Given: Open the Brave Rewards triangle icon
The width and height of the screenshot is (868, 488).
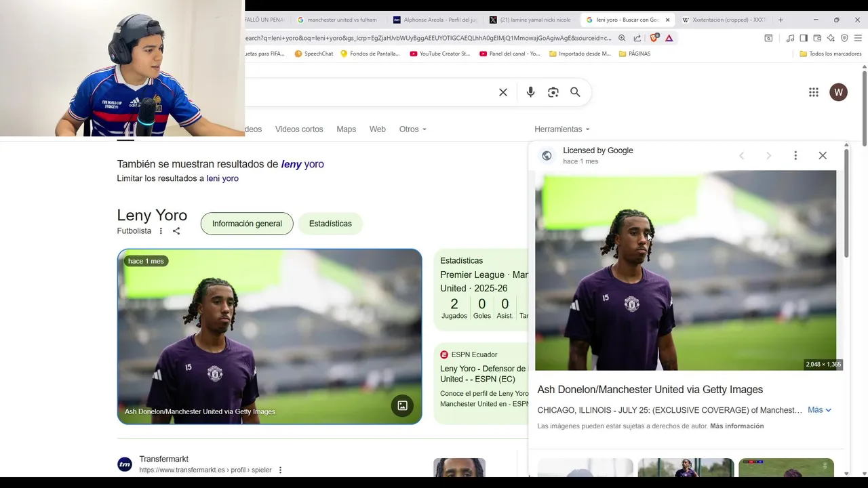Looking at the screenshot, I should tap(669, 38).
